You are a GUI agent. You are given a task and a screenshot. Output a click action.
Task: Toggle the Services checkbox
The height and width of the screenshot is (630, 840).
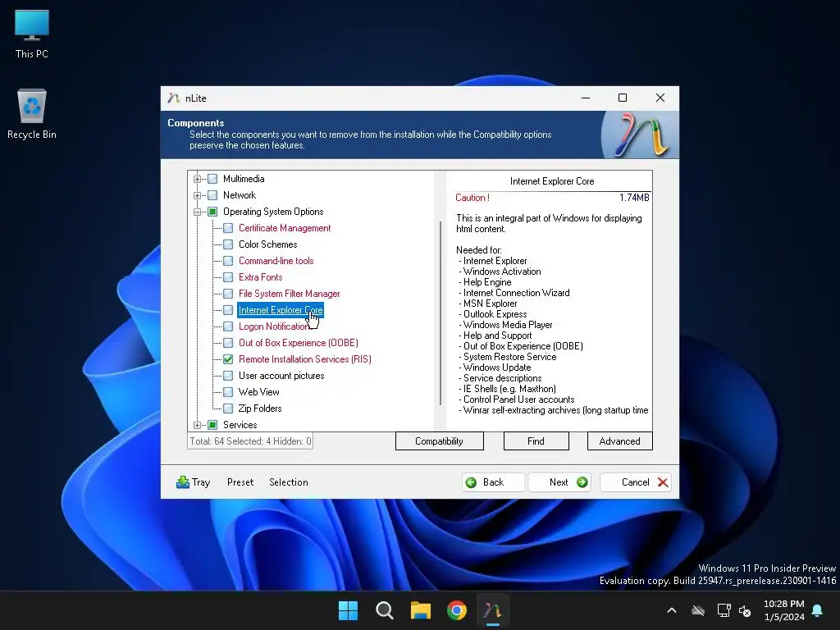tap(212, 425)
